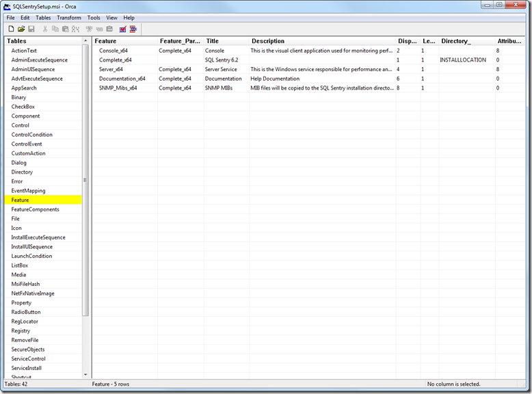Select the FeatureComponents table
This screenshot has height=394, width=532.
[x=35, y=209]
